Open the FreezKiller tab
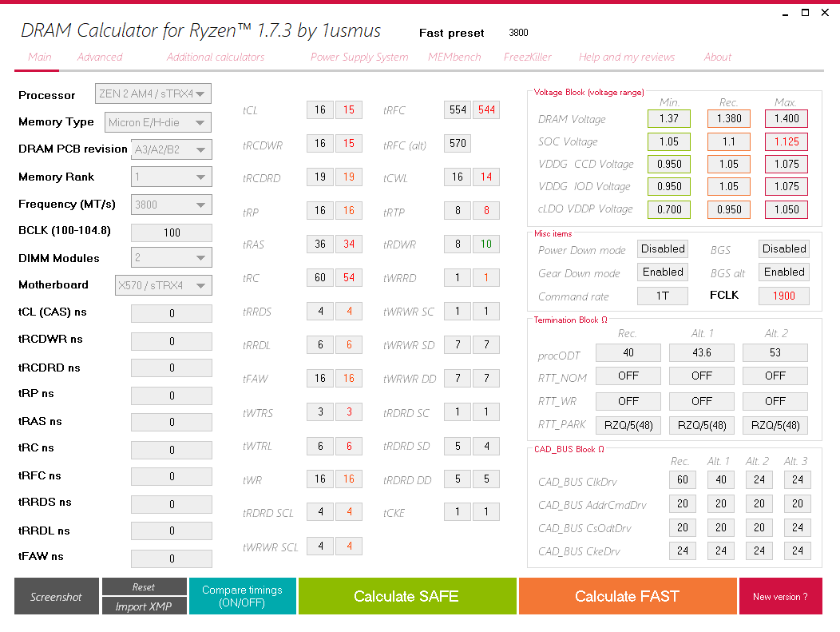 (x=527, y=57)
